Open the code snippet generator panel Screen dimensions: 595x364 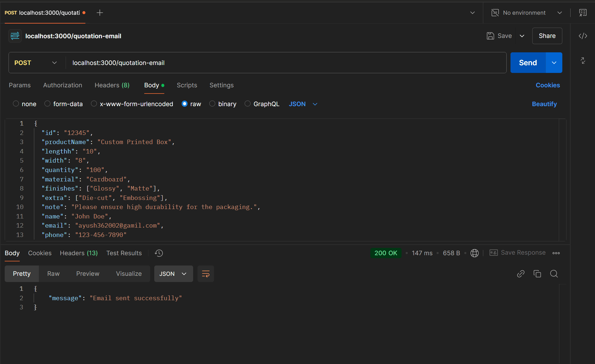pos(583,36)
